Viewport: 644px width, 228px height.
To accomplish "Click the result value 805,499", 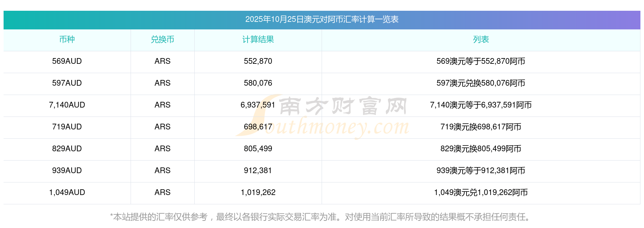I will click(258, 149).
